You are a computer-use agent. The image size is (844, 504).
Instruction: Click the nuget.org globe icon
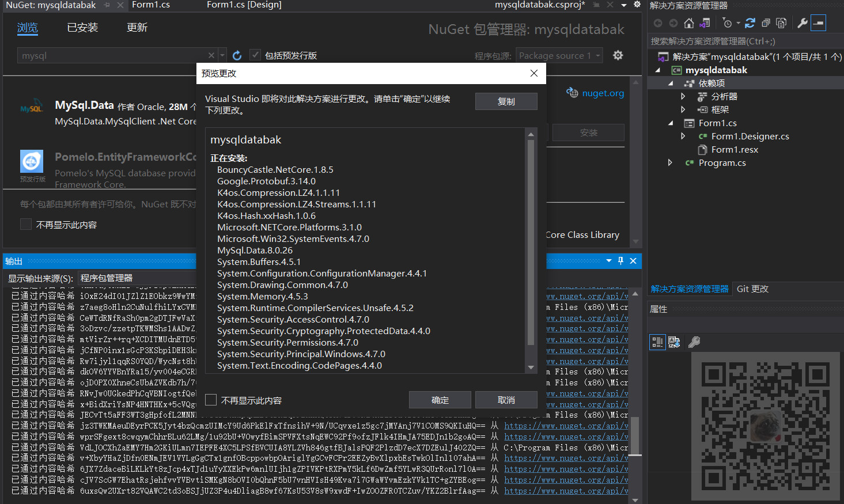(572, 93)
